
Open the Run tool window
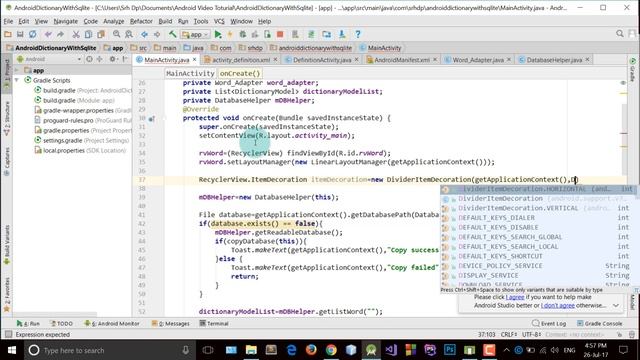tap(28, 323)
